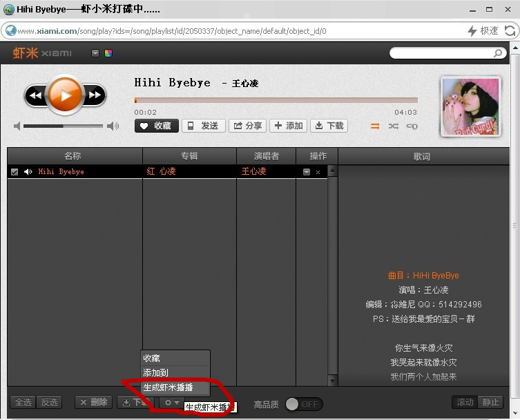This screenshot has height=420, width=520.
Task: Click the 专辑 column header
Action: 189,156
